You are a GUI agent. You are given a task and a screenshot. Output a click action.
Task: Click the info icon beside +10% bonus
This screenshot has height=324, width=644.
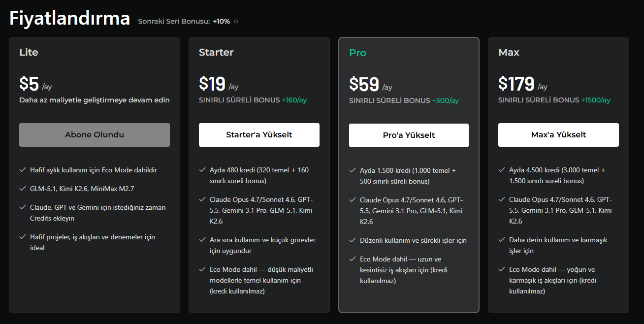pos(236,22)
